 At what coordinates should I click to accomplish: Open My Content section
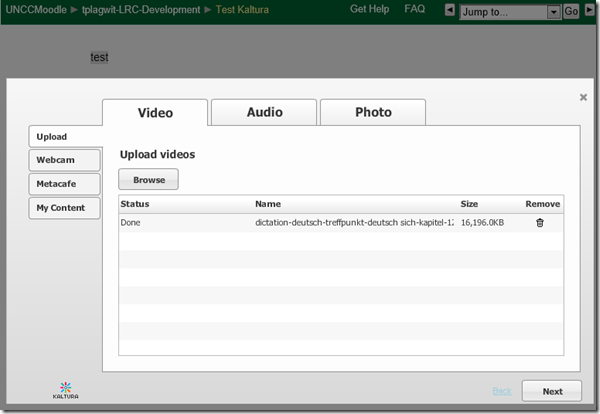pos(64,208)
